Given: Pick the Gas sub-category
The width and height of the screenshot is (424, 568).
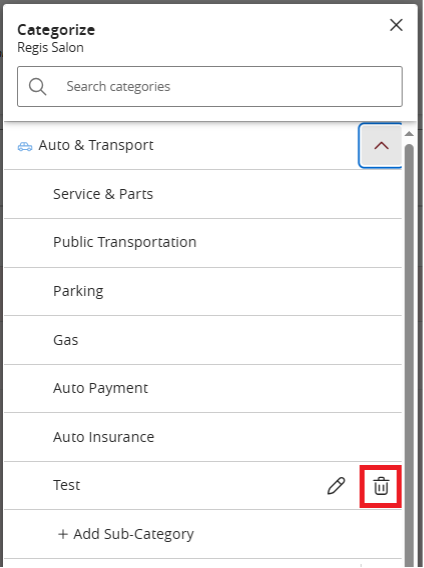Looking at the screenshot, I should pos(203,340).
